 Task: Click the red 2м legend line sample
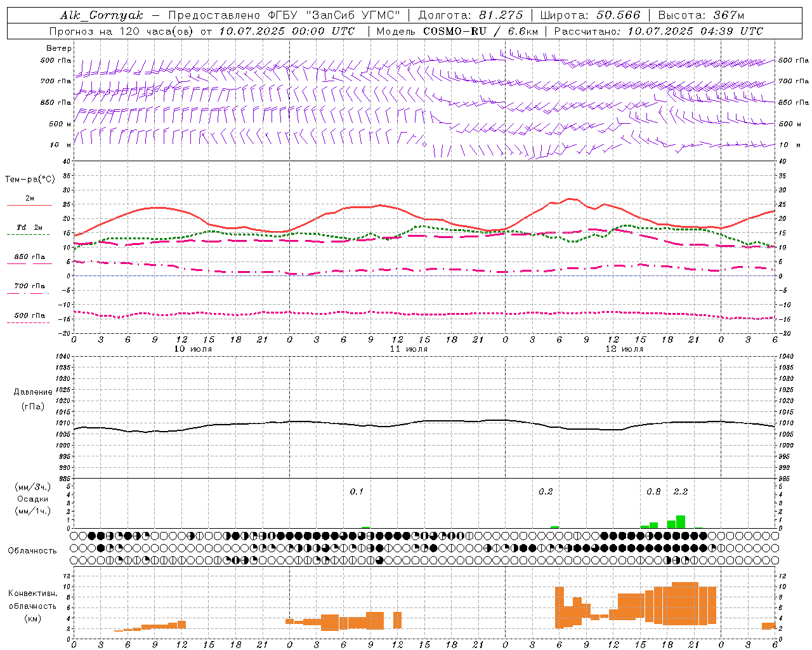pyautogui.click(x=29, y=206)
